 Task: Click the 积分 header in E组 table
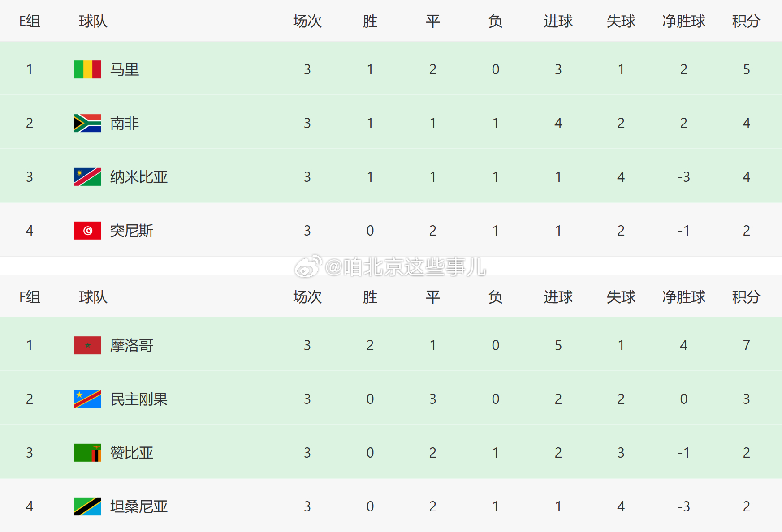pos(746,21)
